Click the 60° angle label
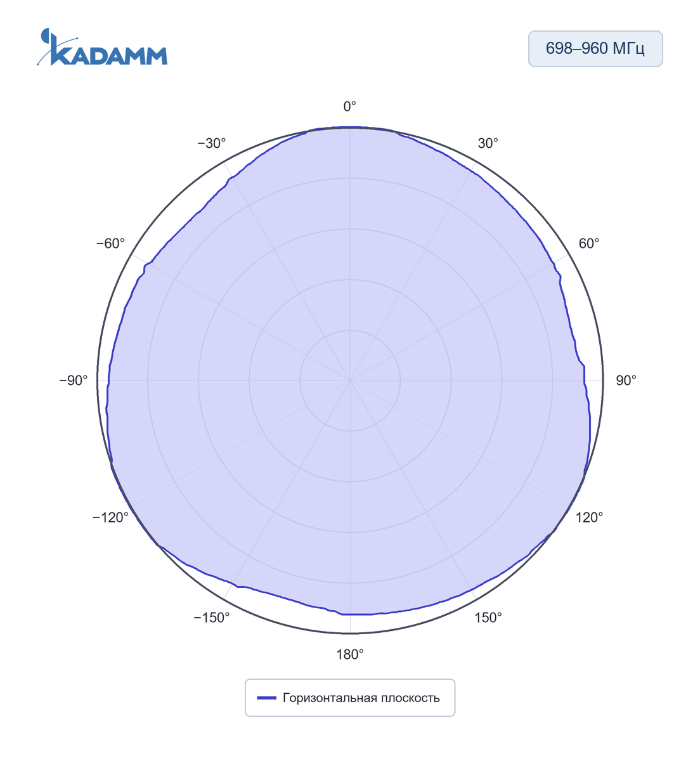700x768 pixels. [588, 244]
